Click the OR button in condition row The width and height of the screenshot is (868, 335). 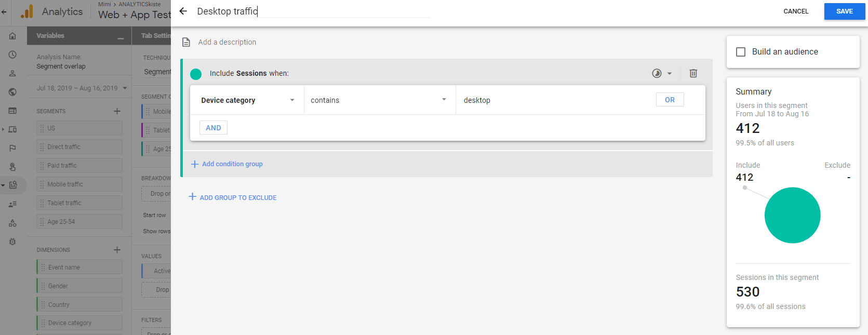[x=670, y=100]
